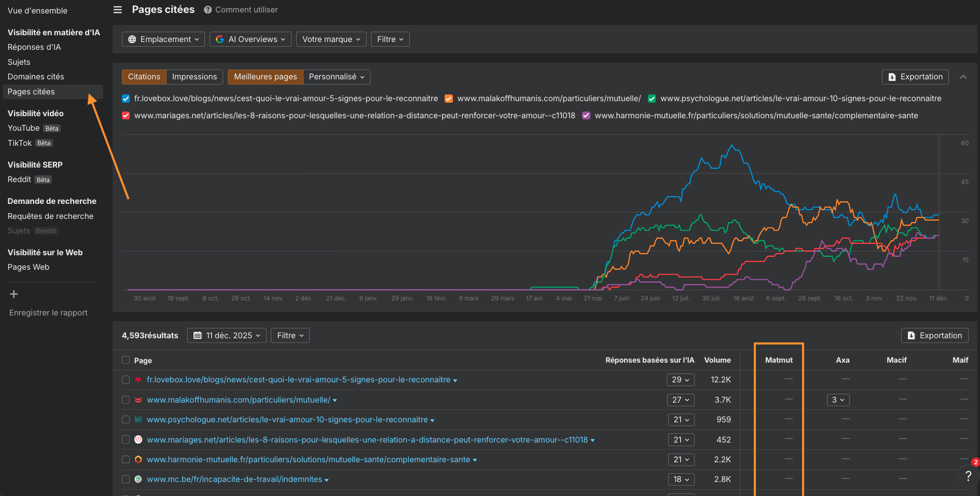Open the Emplacement dropdown
This screenshot has width=980, height=496.
163,39
